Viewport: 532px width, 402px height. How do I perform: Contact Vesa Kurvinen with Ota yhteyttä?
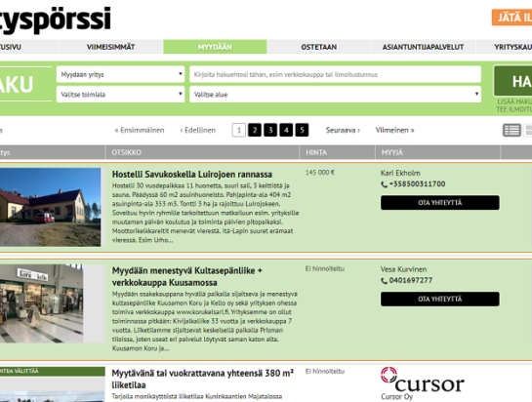pyautogui.click(x=439, y=299)
